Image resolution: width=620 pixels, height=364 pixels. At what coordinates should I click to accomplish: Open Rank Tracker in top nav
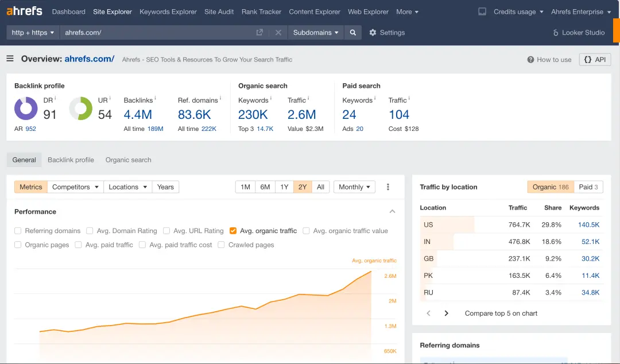click(261, 12)
